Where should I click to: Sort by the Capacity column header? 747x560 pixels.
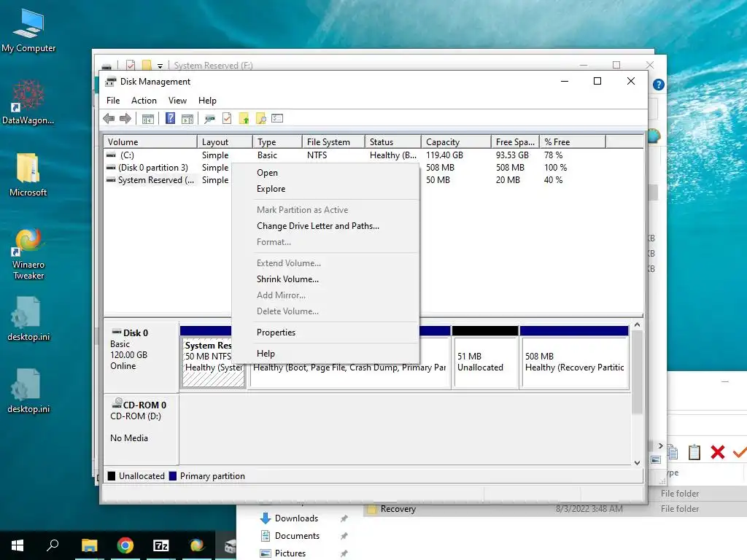[x=456, y=142]
